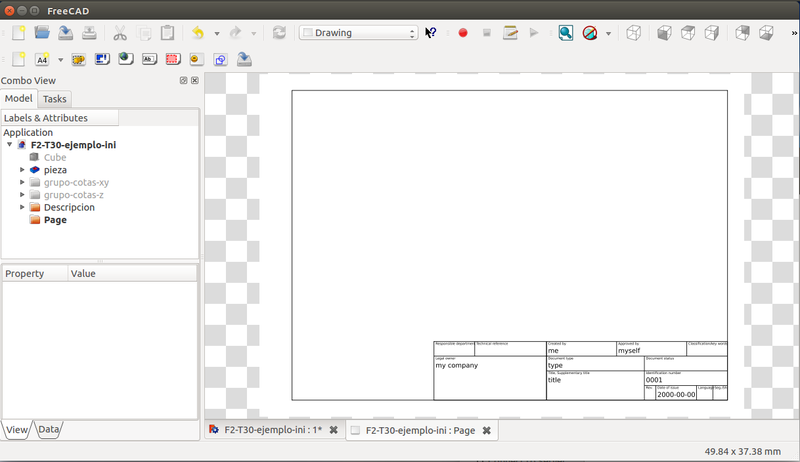Click the Annotation 'Ab' text icon
This screenshot has height=462, width=800.
149,59
